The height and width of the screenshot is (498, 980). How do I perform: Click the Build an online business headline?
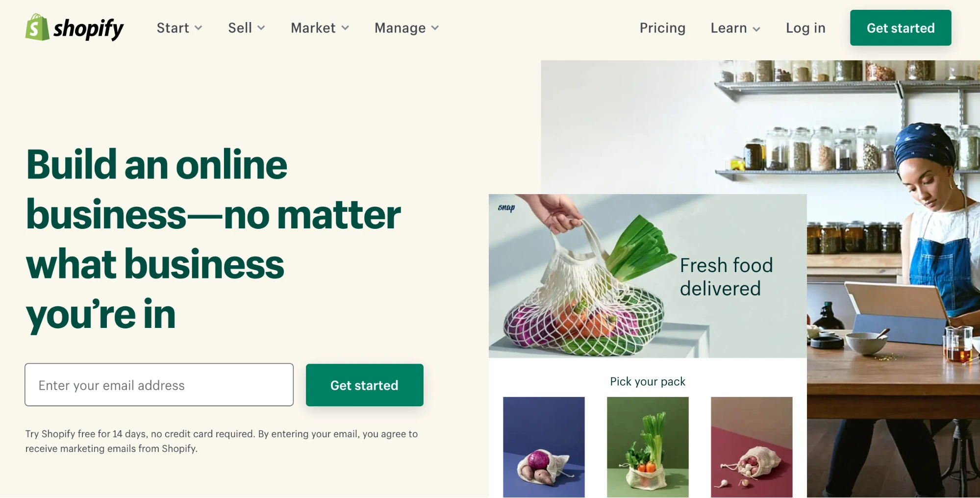click(x=213, y=239)
